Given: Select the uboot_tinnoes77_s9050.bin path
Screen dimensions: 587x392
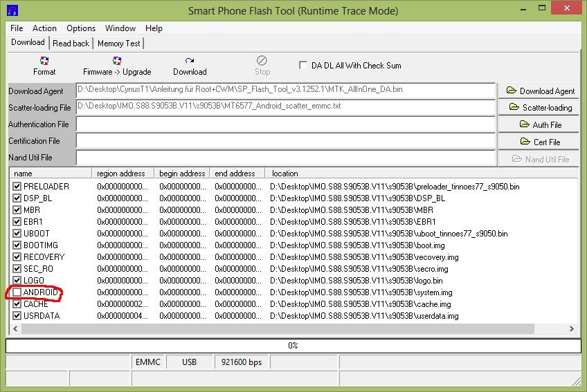Looking at the screenshot, I should coord(388,234).
